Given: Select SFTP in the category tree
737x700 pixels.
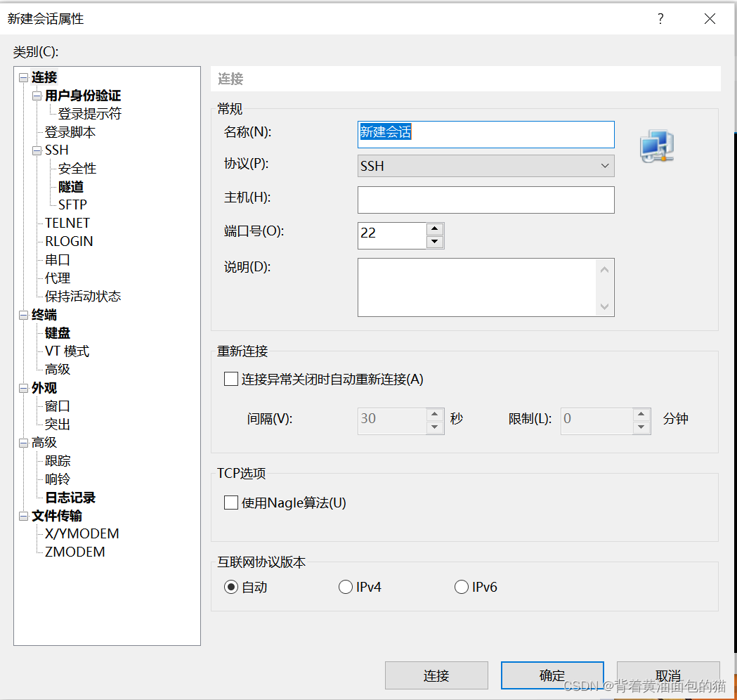Looking at the screenshot, I should [x=72, y=205].
